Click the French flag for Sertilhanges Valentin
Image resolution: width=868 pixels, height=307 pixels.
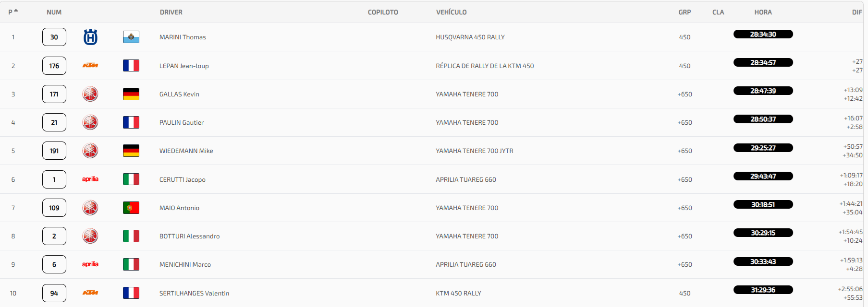131,293
